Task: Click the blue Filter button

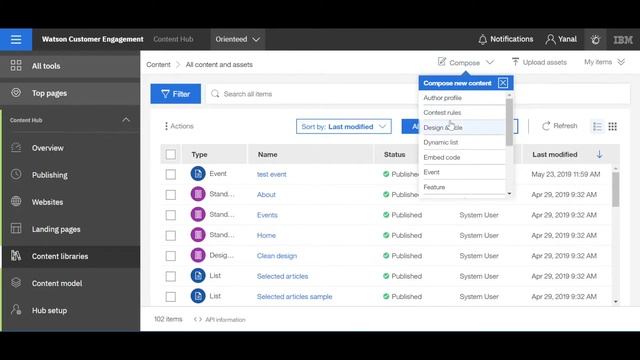Action: coord(176,94)
